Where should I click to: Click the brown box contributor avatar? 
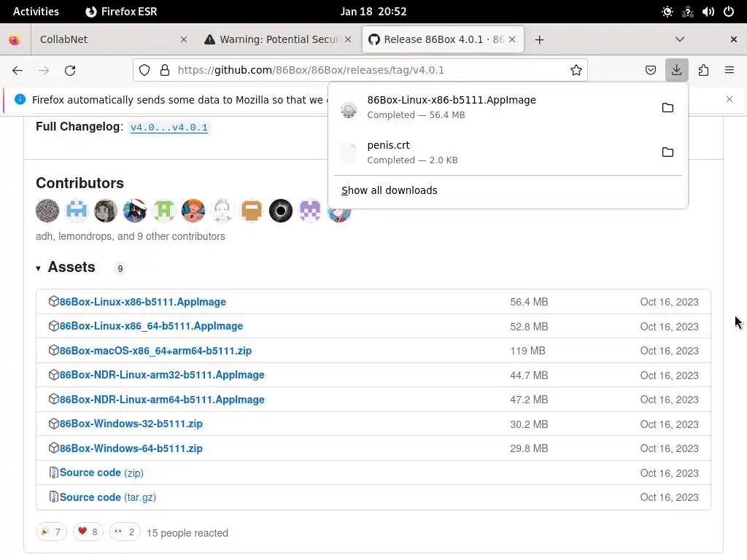[252, 211]
